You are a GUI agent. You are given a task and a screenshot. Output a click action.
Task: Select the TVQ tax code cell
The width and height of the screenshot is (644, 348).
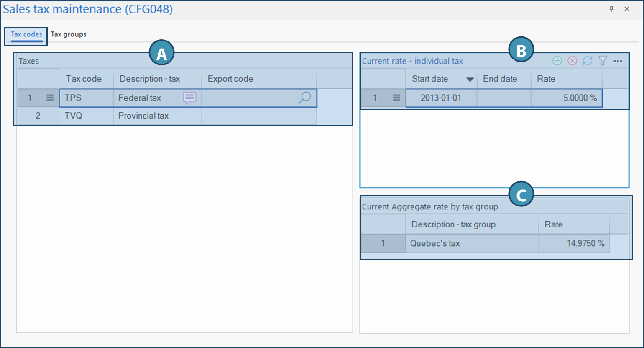86,116
